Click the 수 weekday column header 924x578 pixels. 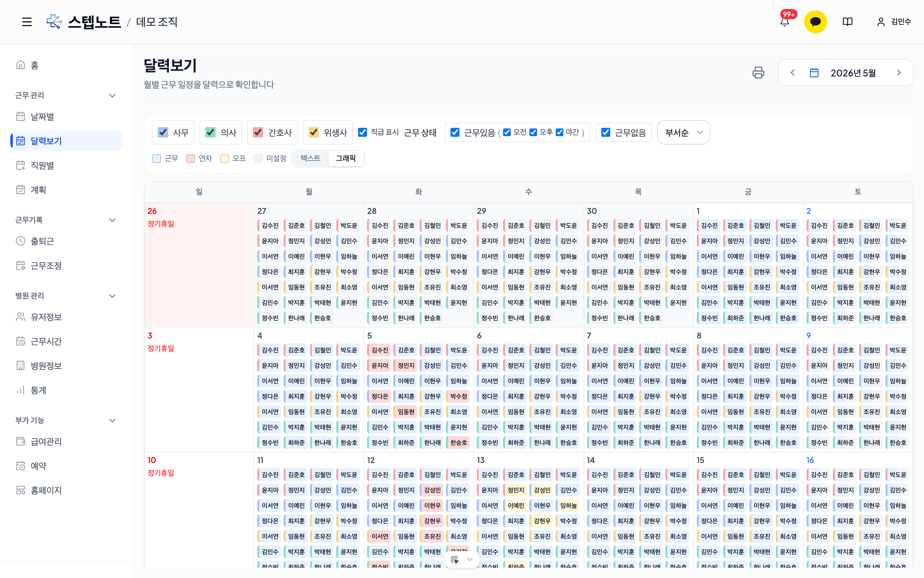528,191
